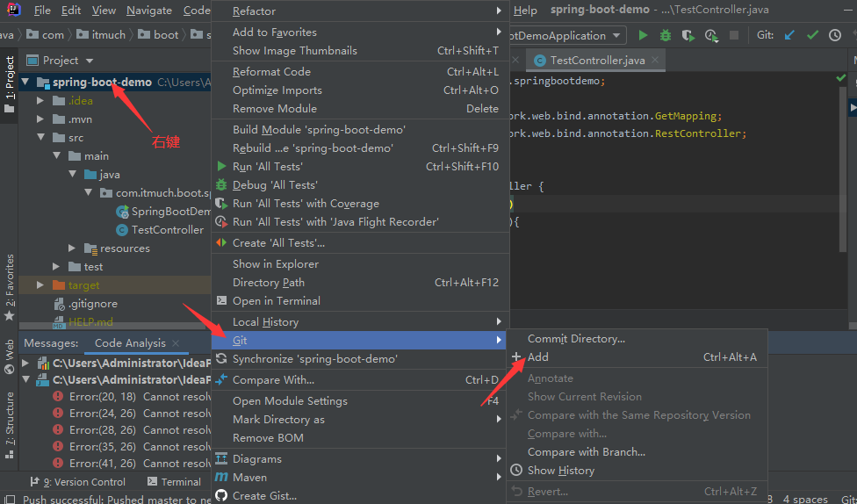This screenshot has width=857, height=504.
Task: Select SpringBootDemo class file in tree
Action: [x=164, y=212]
